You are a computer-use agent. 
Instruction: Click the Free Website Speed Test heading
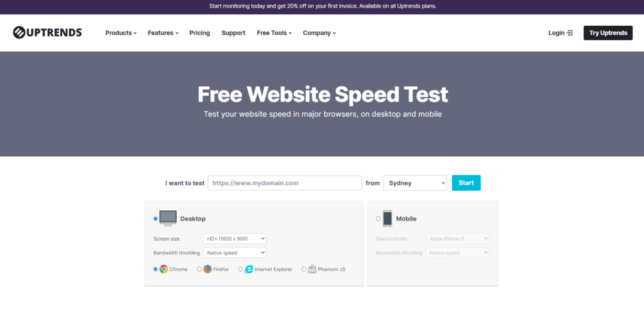point(323,94)
